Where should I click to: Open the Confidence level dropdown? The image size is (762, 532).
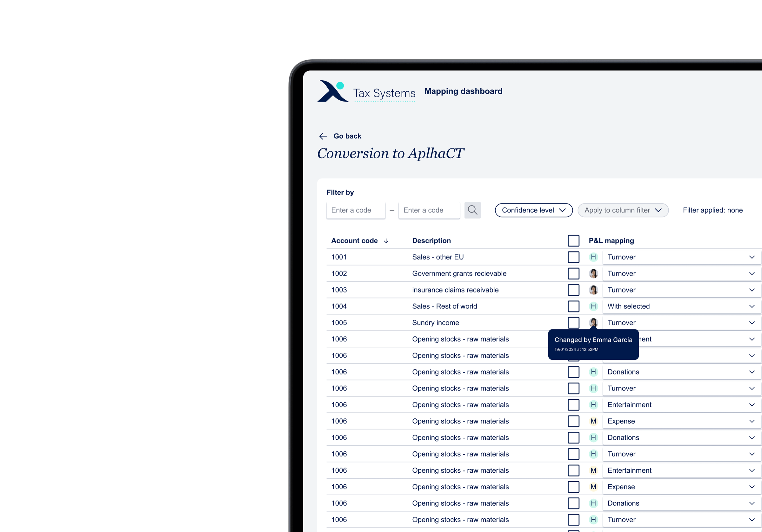(533, 210)
